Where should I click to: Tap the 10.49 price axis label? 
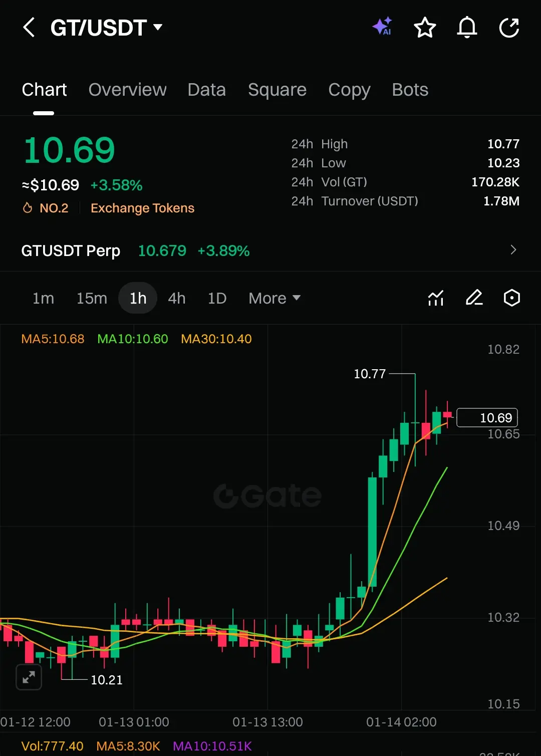pos(503,526)
